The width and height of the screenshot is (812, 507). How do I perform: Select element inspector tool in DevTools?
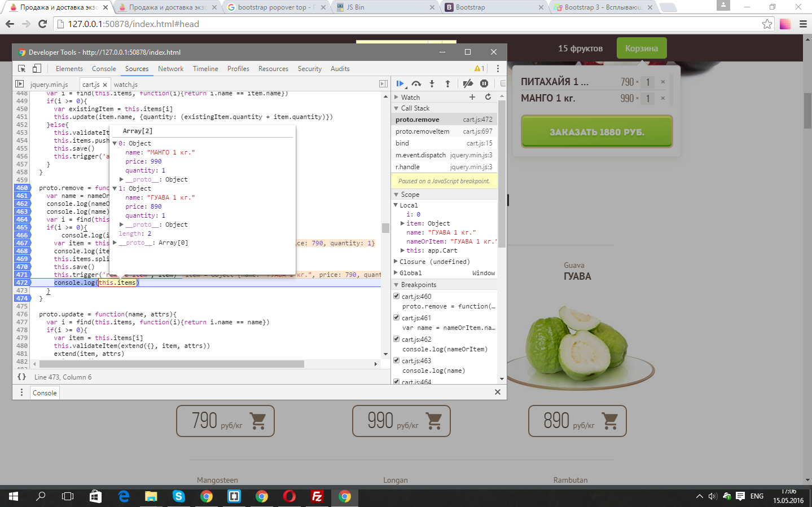tap(22, 68)
